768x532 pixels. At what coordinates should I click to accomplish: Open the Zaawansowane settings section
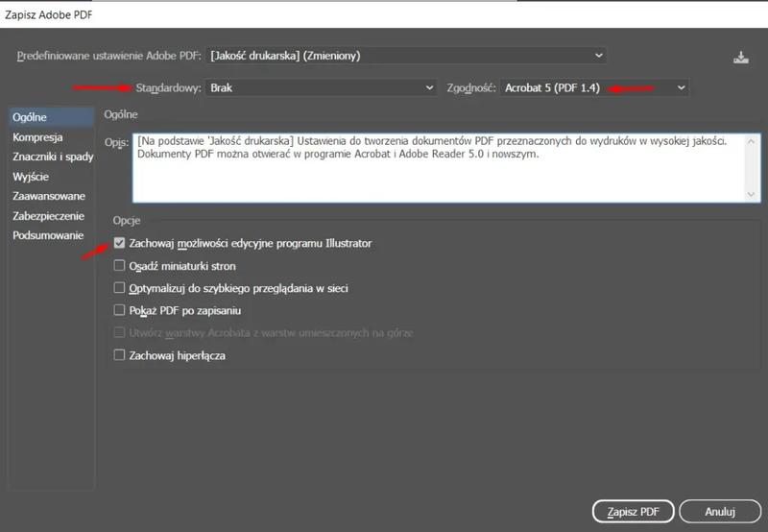[49, 196]
